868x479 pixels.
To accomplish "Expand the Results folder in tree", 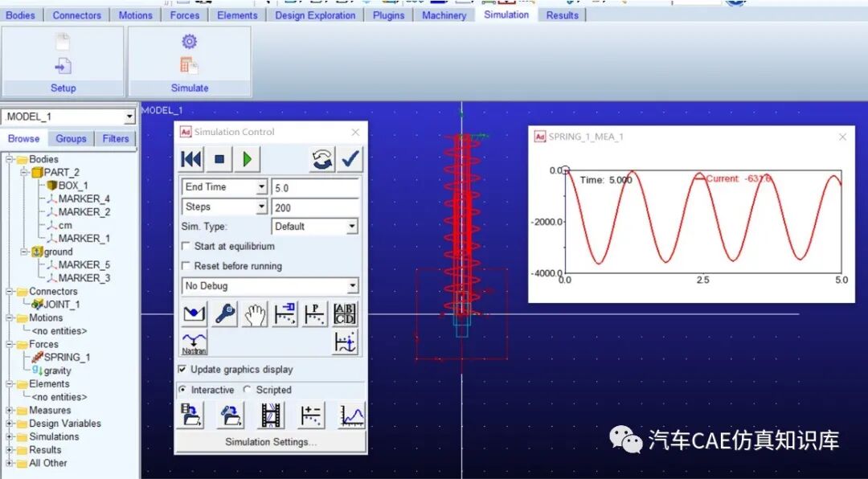I will coord(10,450).
